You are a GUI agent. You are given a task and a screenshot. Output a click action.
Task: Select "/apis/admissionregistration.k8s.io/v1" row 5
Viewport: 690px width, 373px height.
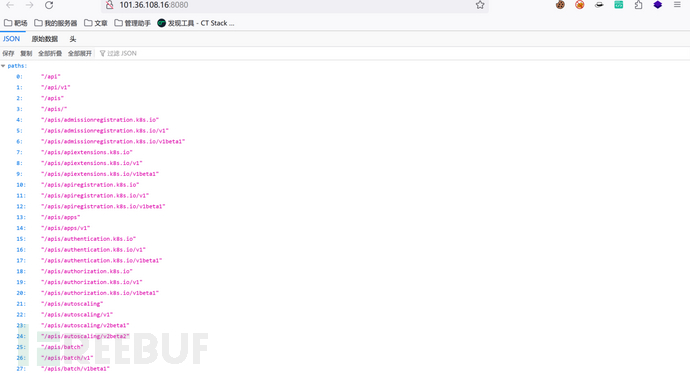(x=105, y=131)
